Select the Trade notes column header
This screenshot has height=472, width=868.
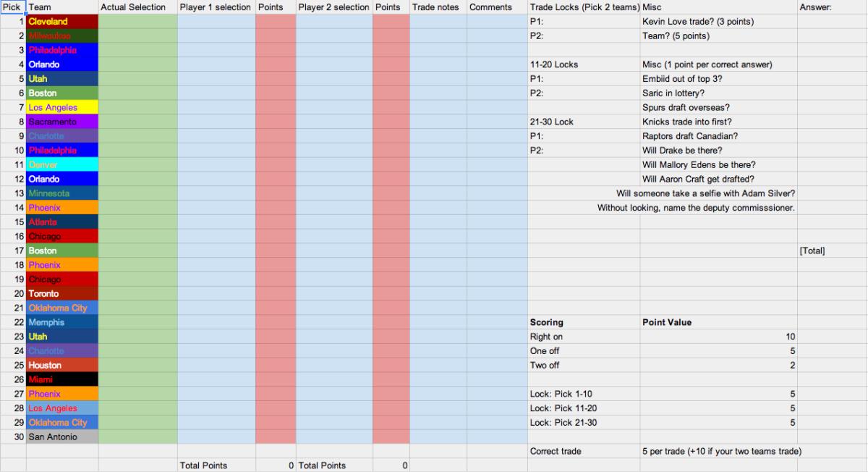point(437,7)
